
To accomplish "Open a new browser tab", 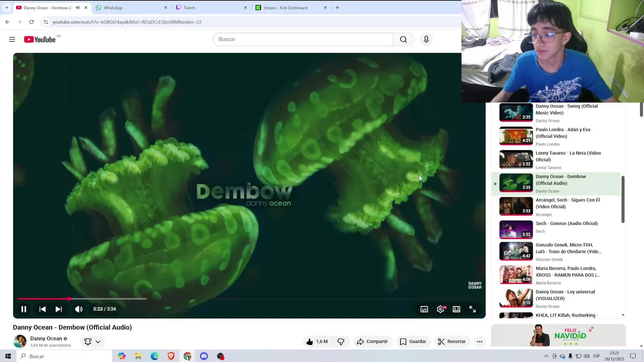I will 337,8.
